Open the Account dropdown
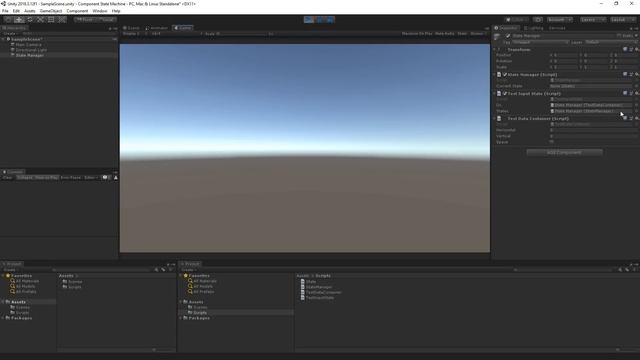 coord(560,20)
